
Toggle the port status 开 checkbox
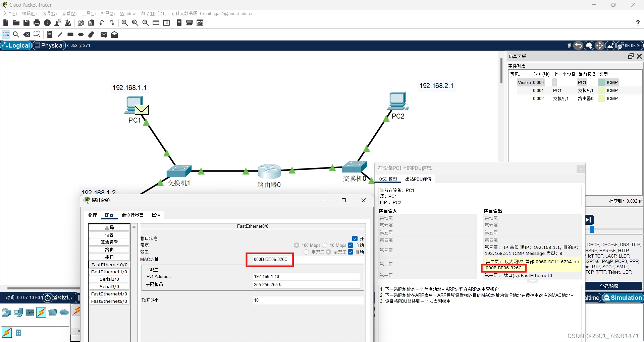point(355,238)
